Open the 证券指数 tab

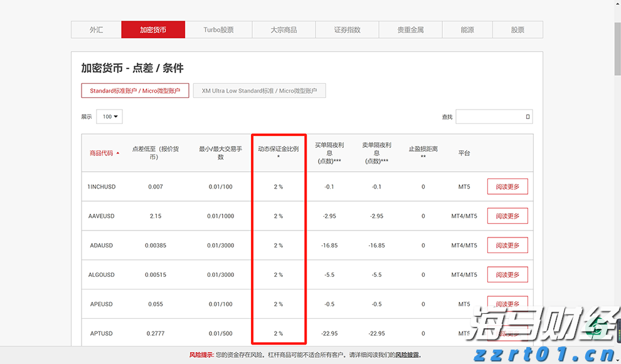[x=347, y=29]
